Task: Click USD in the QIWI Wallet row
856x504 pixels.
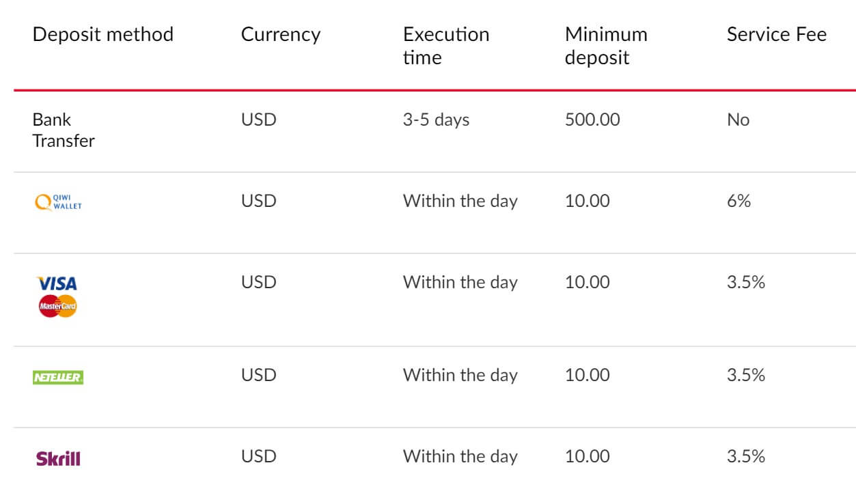Action: click(258, 201)
